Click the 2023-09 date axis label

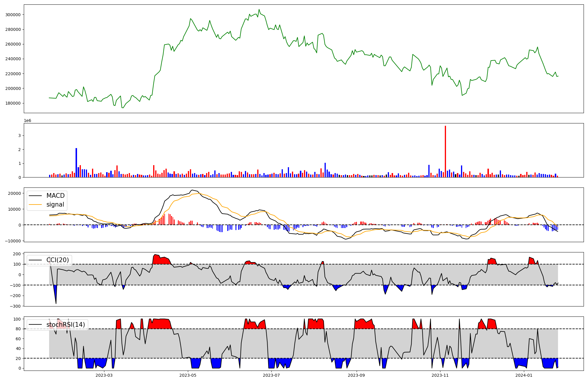[357, 375]
